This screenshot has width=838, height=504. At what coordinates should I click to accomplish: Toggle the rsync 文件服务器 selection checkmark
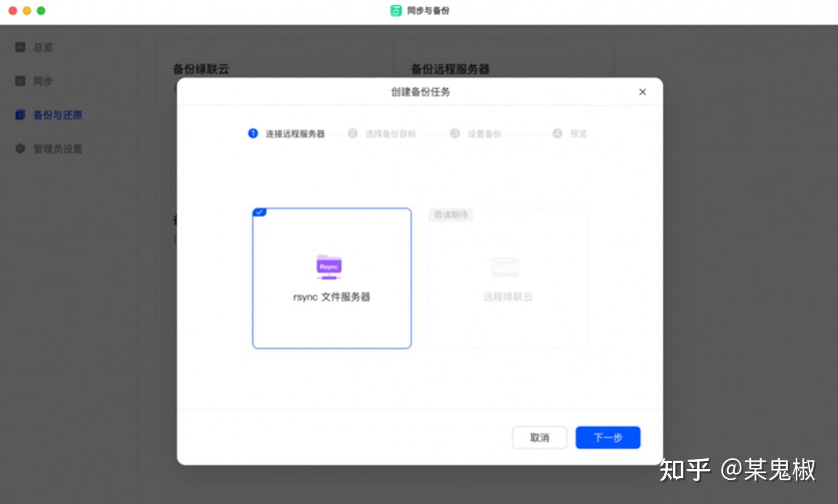tap(259, 212)
